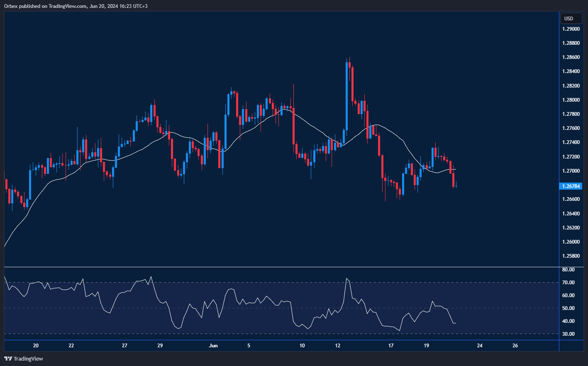This screenshot has height=366, width=588.
Task: Select the 1.29000 price axis label
Action: pos(571,29)
